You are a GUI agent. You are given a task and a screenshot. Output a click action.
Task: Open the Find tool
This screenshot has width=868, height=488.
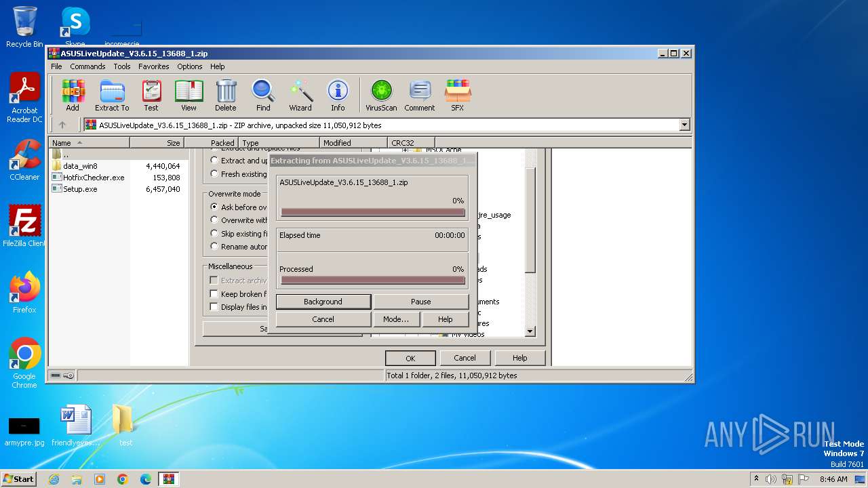coord(263,96)
